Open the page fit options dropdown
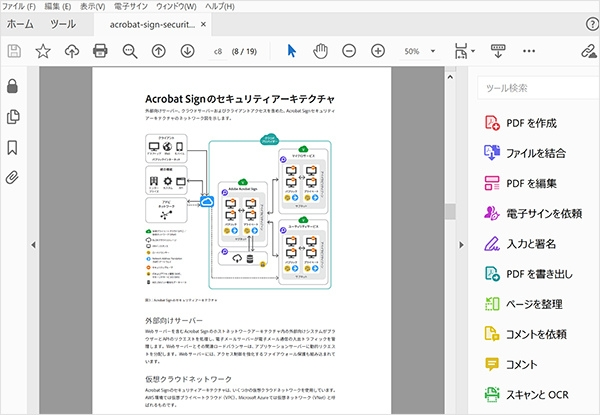The image size is (600, 415). (x=474, y=51)
